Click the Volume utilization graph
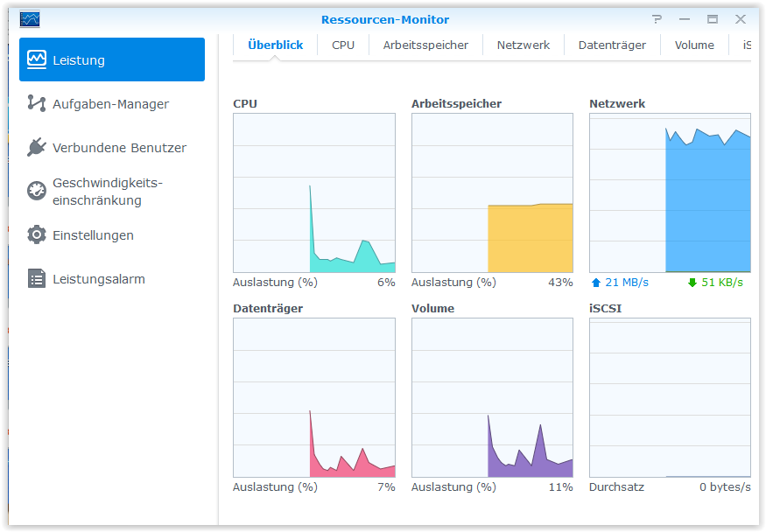Image resolution: width=766 pixels, height=532 pixels. click(x=492, y=398)
